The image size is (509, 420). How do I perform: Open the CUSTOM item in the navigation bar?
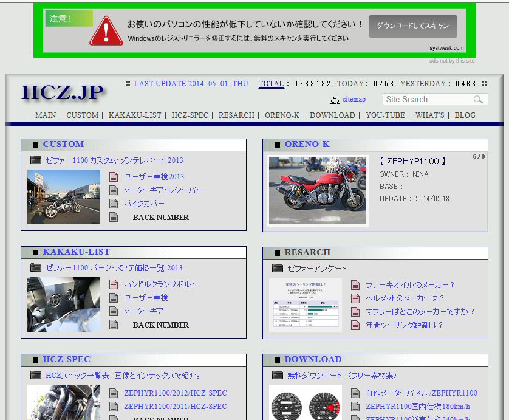point(83,115)
